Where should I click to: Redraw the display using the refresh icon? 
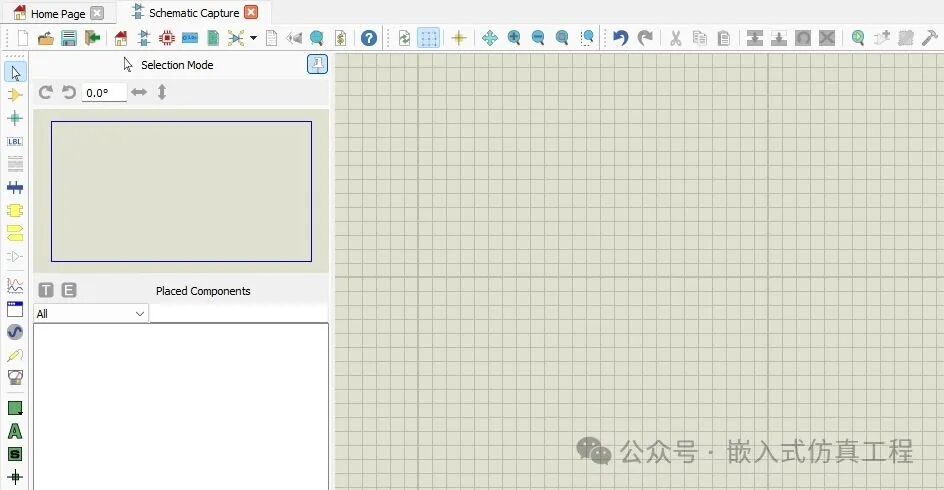coord(405,39)
